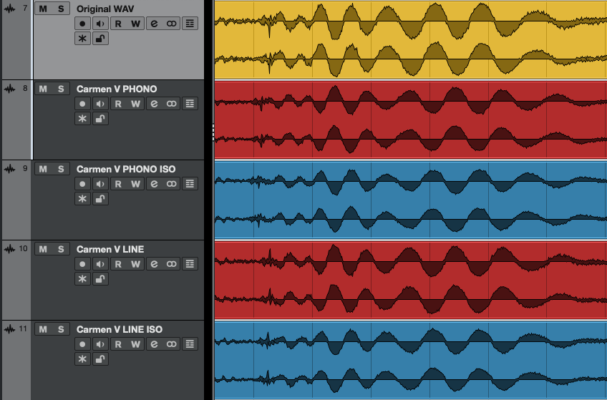Record-enable the Original WAV track

click(83, 23)
